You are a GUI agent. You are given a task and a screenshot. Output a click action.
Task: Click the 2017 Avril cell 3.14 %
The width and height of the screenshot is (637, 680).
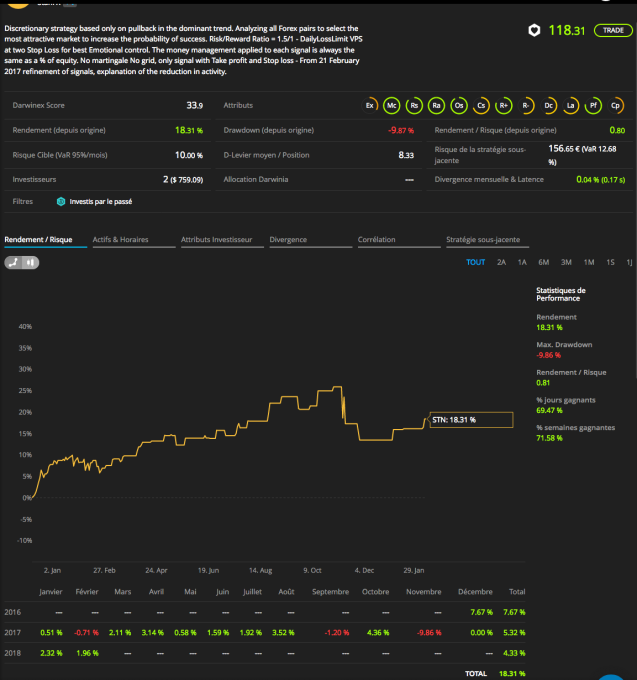(153, 632)
